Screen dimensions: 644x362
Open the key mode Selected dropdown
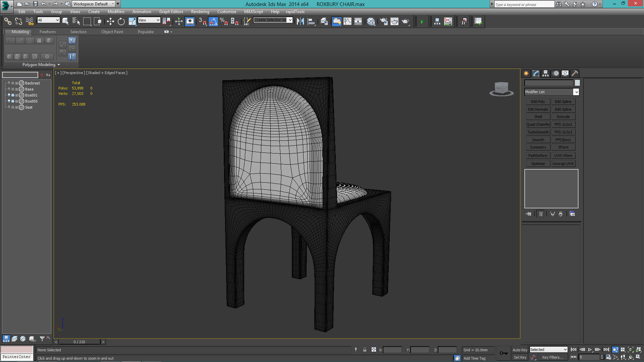click(x=548, y=350)
